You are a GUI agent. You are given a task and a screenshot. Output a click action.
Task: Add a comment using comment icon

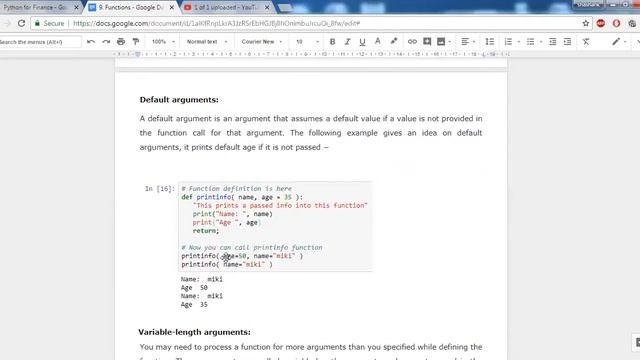pos(427,42)
